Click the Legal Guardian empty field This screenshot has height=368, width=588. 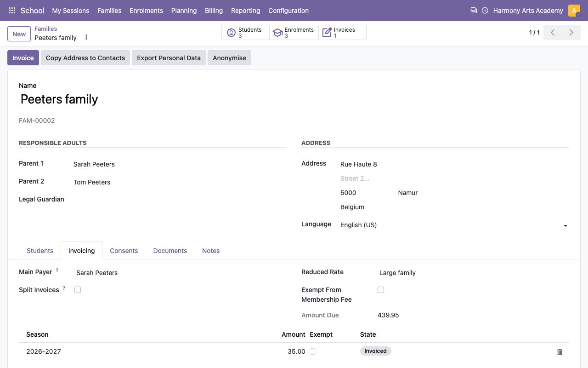click(x=180, y=200)
